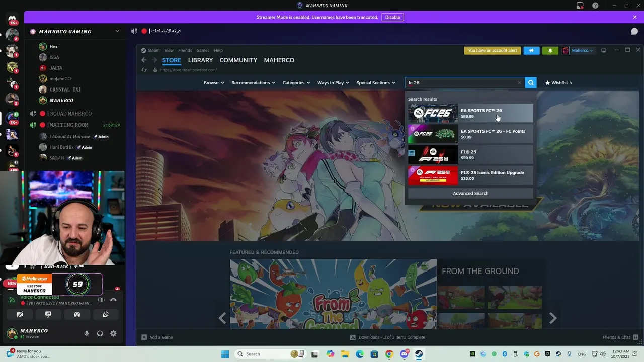Open the Browse dropdown in Steam store
Image resolution: width=644 pixels, height=362 pixels.
click(214, 83)
